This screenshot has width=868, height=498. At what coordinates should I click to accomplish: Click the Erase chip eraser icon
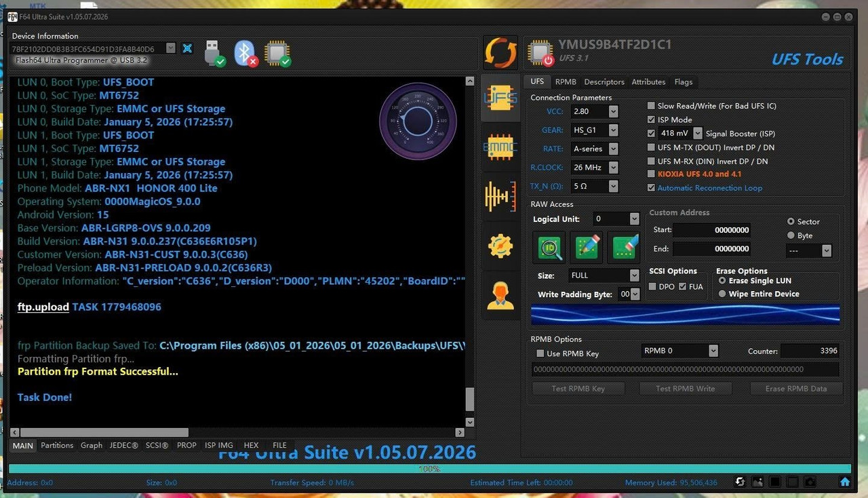tap(623, 248)
